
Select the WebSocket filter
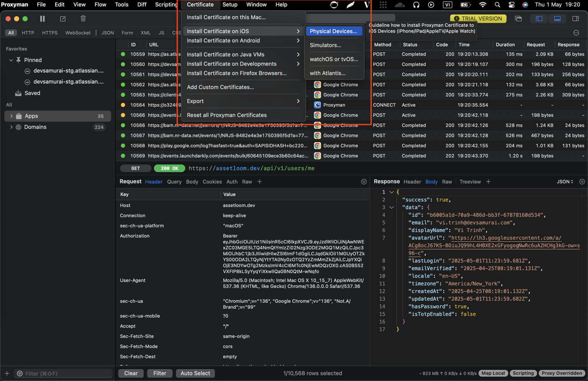[x=78, y=33]
